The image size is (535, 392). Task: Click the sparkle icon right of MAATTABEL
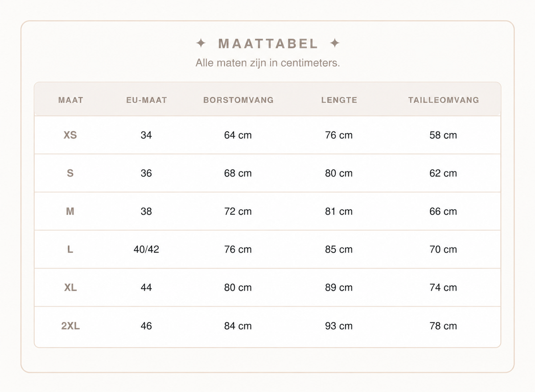point(335,43)
